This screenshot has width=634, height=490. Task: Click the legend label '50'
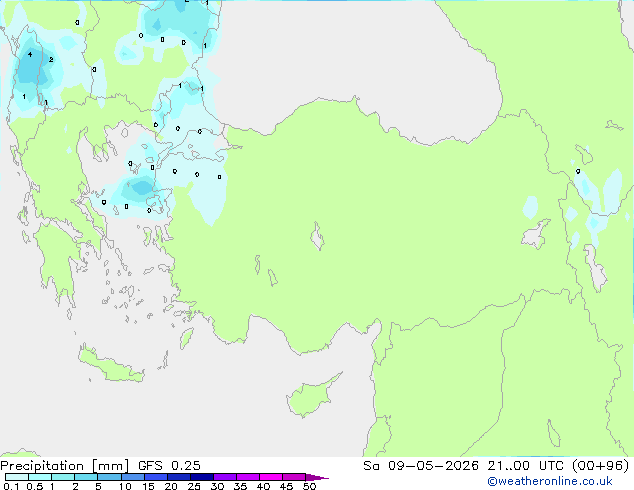309,486
